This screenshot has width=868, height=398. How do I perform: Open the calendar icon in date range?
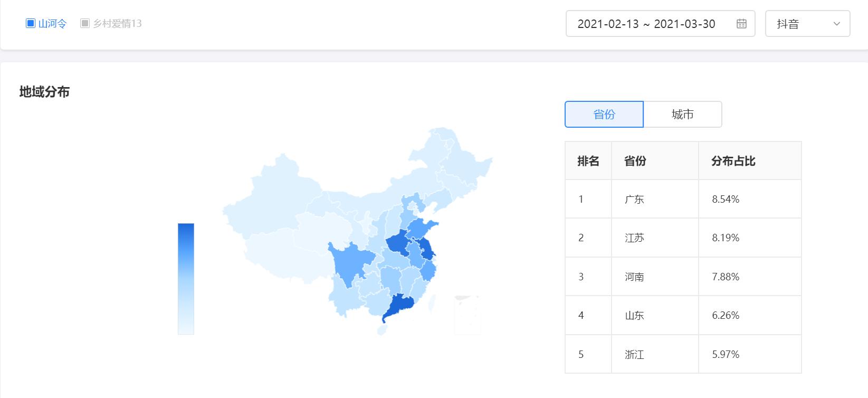click(x=741, y=24)
